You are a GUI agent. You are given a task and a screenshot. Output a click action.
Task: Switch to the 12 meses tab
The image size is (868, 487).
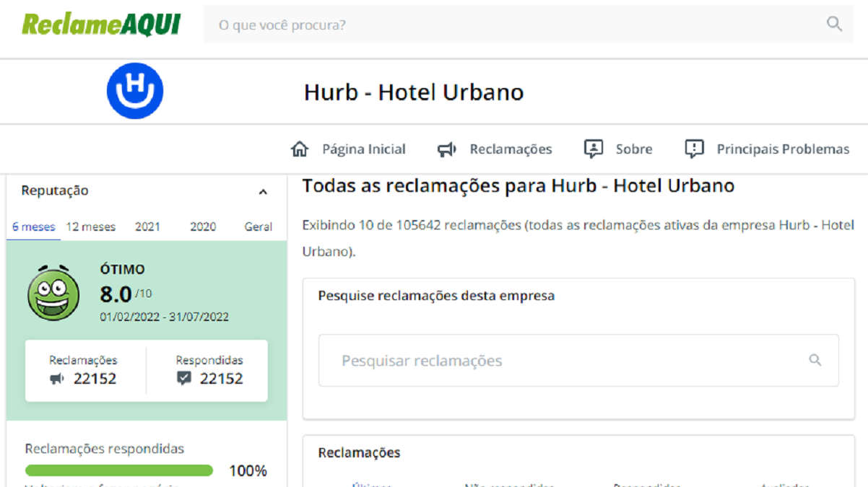coord(91,227)
